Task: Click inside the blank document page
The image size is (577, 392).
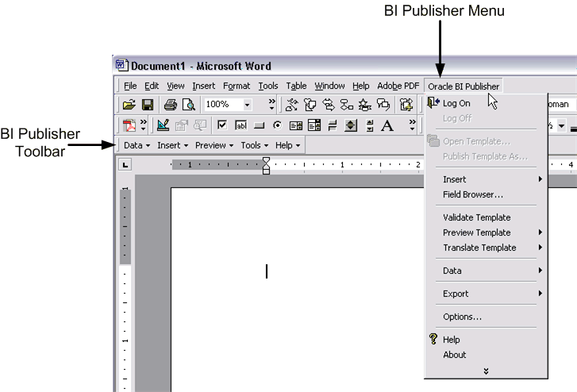Action: tap(298, 290)
